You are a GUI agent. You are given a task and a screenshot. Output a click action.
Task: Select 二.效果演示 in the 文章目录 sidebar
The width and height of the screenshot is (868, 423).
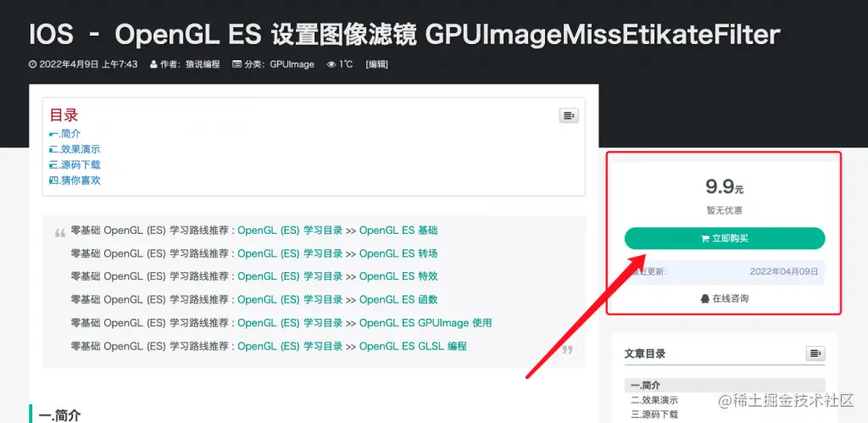[654, 400]
